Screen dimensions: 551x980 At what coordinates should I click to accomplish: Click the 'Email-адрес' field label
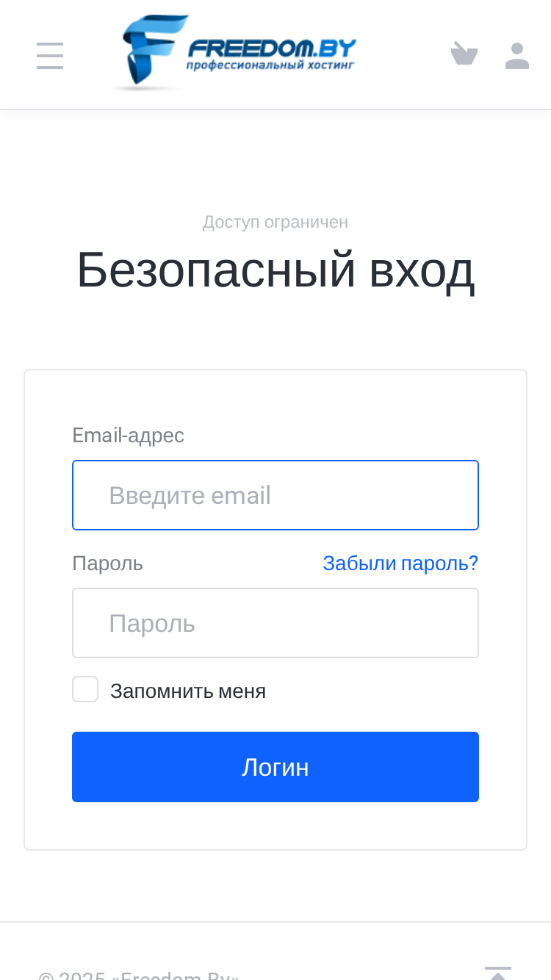pos(128,436)
